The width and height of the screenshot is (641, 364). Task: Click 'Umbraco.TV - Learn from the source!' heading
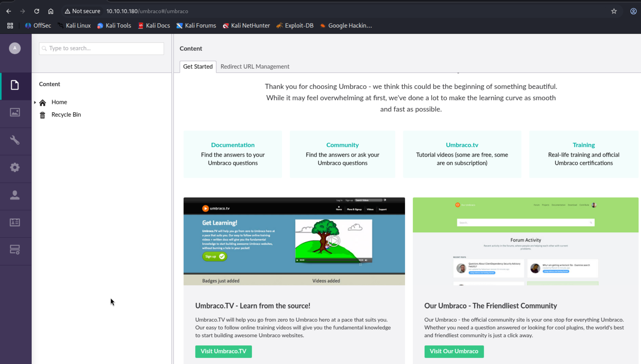(253, 306)
